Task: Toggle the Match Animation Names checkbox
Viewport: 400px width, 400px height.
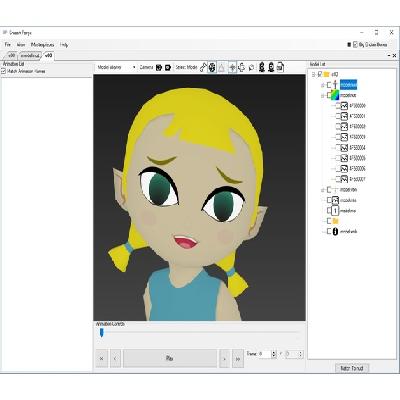Action: click(4, 71)
